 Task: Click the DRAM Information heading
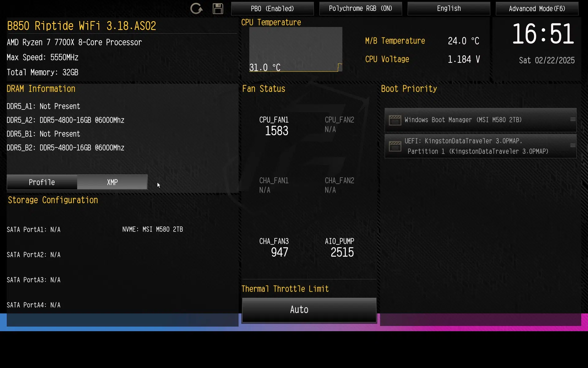tap(41, 89)
